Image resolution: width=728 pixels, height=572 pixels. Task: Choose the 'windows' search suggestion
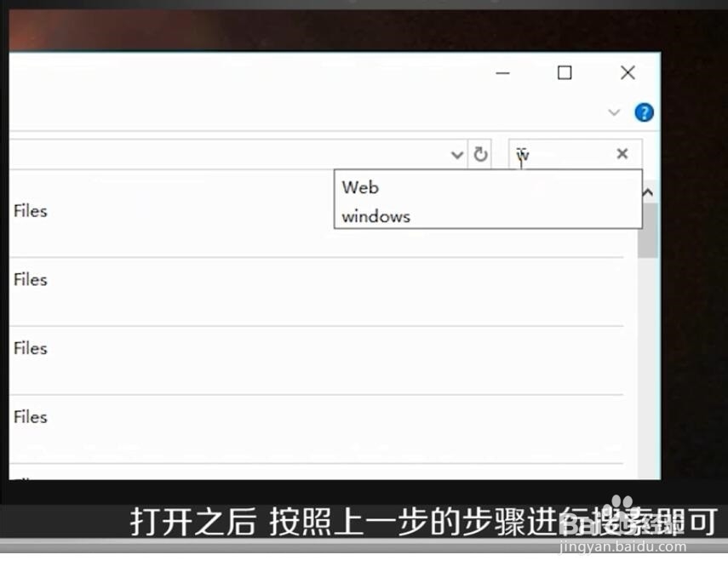coord(488,216)
